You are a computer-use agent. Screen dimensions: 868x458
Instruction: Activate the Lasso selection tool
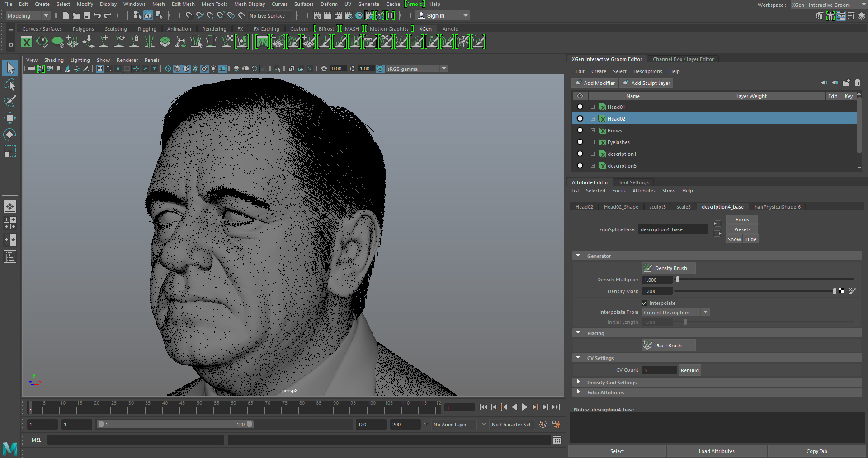[x=10, y=85]
